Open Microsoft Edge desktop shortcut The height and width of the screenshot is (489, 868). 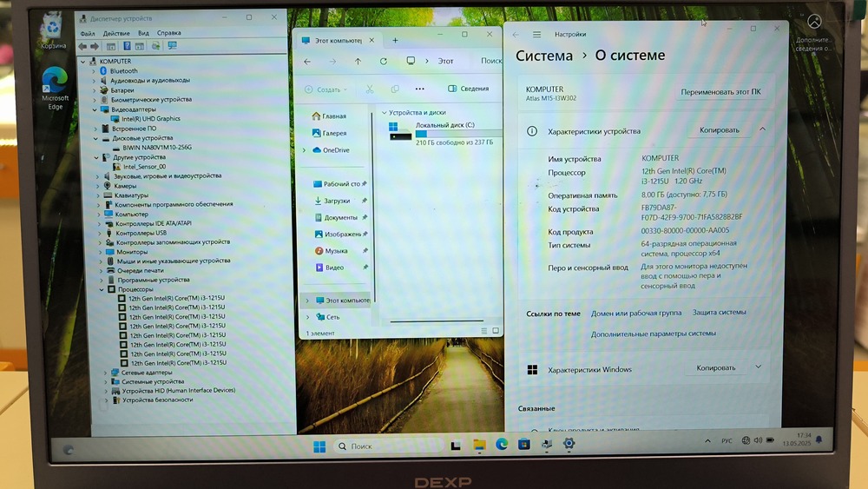(x=55, y=87)
